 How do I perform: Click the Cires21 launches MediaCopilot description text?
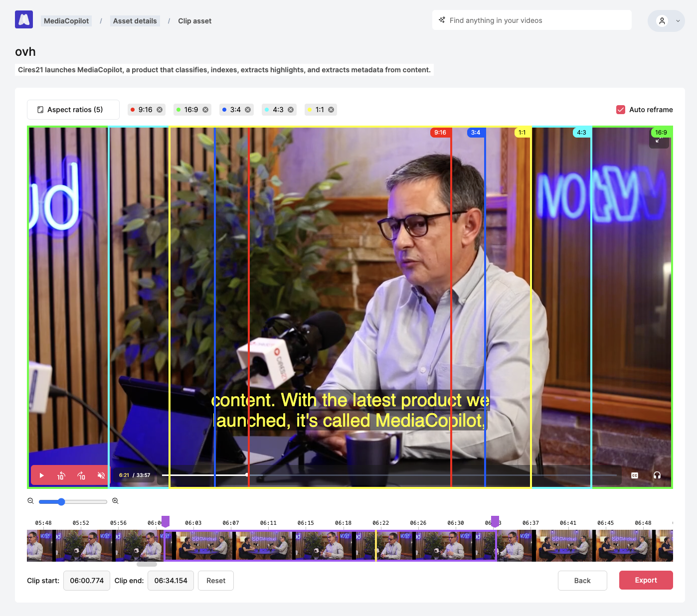pyautogui.click(x=224, y=70)
